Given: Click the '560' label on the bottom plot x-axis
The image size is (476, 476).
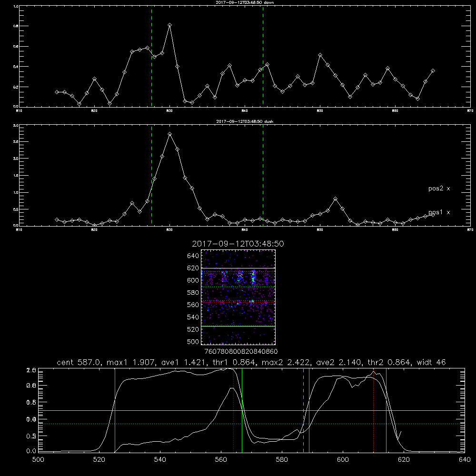Looking at the screenshot, I should (221, 460).
